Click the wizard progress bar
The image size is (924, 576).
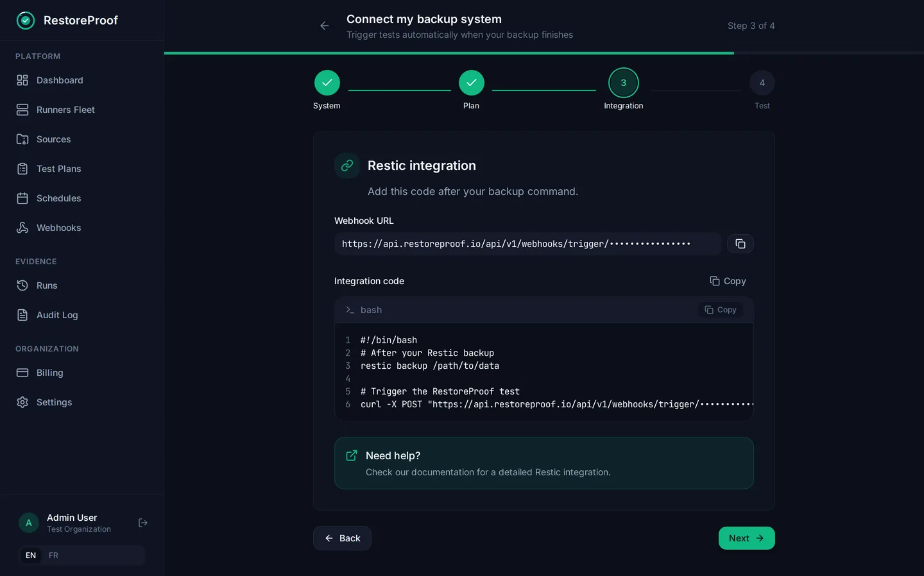click(x=544, y=53)
